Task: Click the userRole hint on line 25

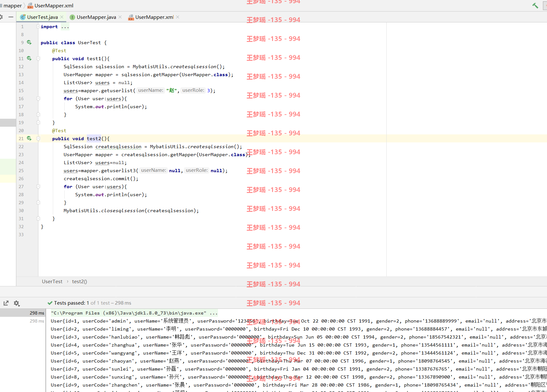Action: (x=197, y=170)
